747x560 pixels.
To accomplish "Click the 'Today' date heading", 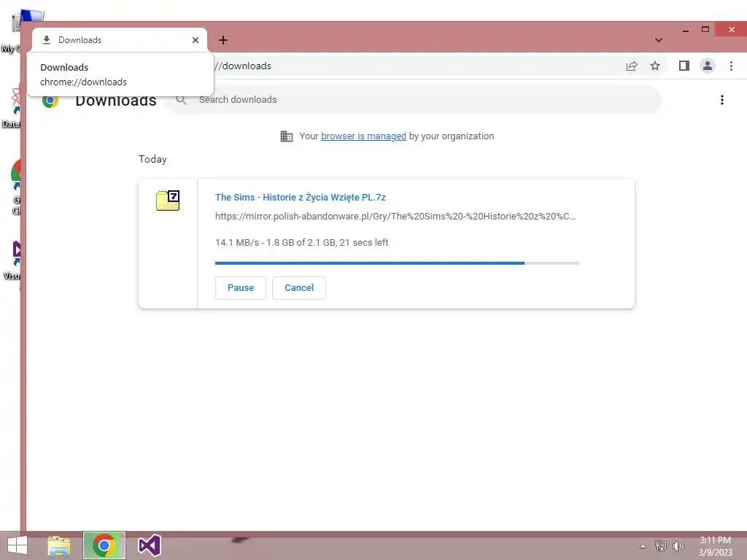I will pos(152,159).
